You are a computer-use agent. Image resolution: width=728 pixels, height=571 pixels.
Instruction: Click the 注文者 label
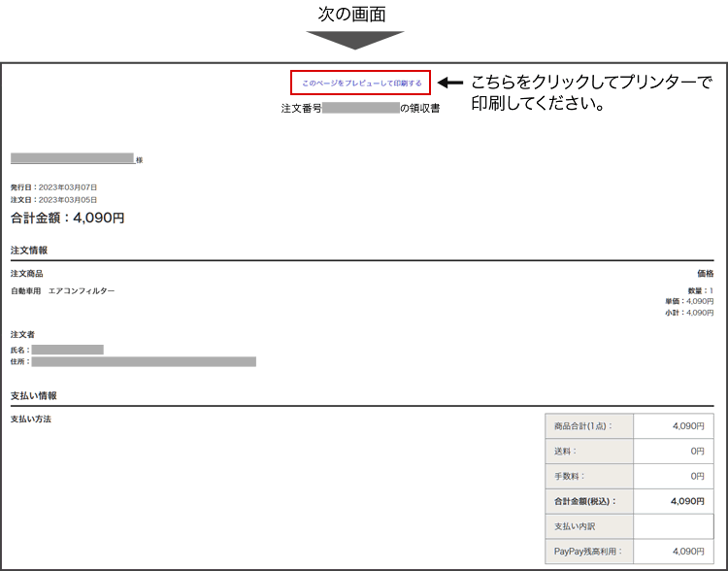[x=22, y=334]
